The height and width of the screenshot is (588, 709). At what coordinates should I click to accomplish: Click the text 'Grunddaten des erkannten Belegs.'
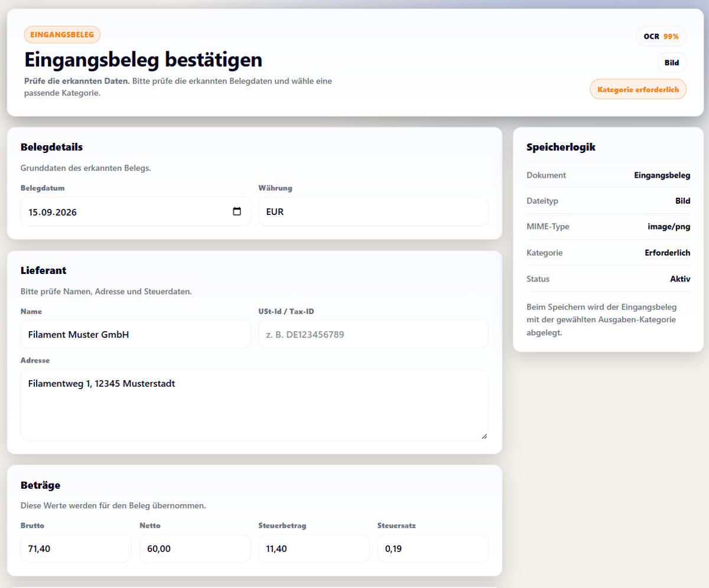click(x=86, y=168)
